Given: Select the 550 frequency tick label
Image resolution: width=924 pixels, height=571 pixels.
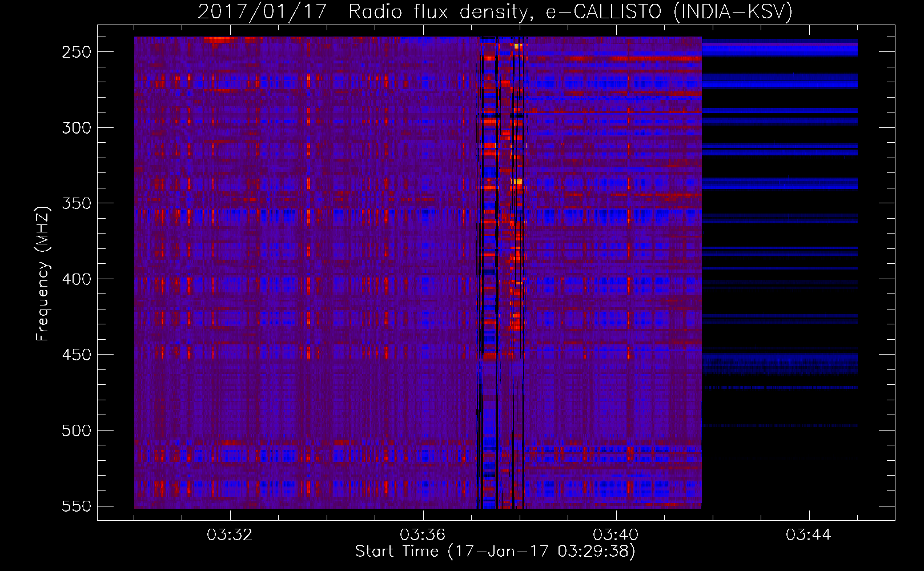Looking at the screenshot, I should [77, 506].
